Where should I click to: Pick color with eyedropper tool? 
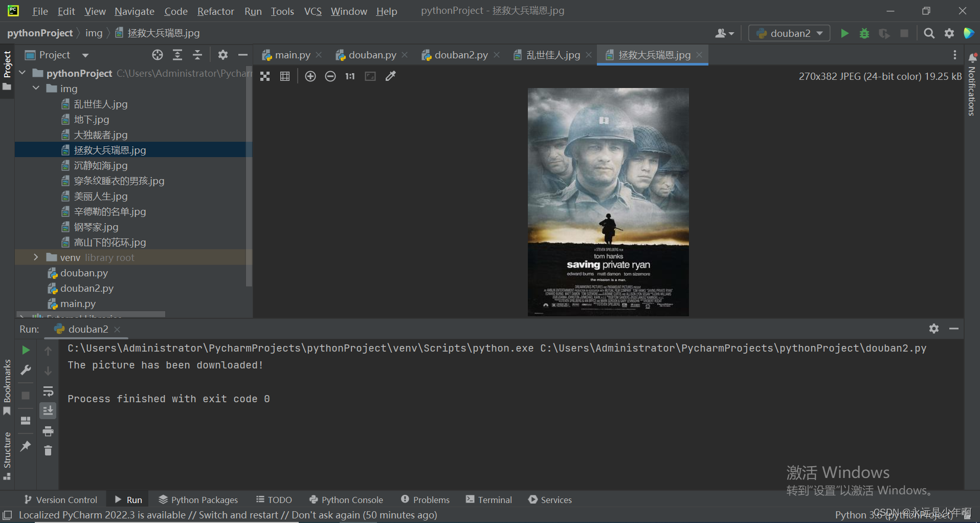tap(391, 76)
